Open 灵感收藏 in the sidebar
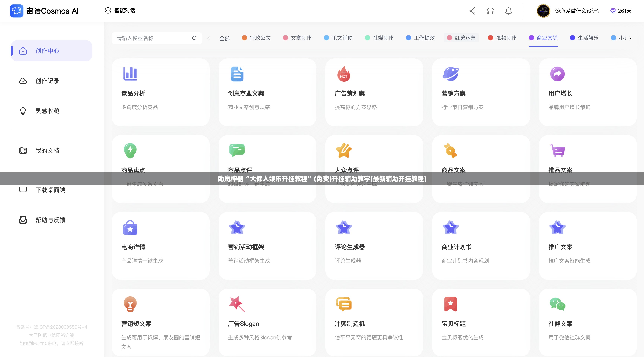Image resolution: width=644 pixels, height=357 pixels. coord(52,111)
